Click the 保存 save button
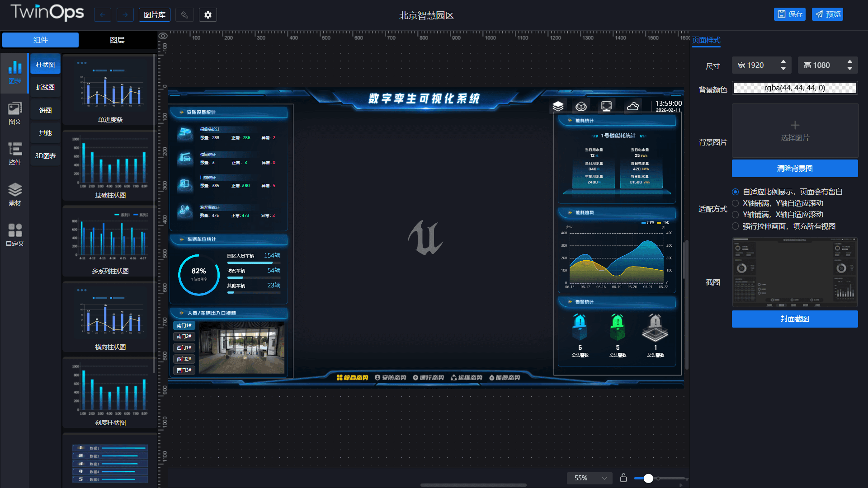Viewport: 868px width, 488px height. pyautogui.click(x=790, y=14)
